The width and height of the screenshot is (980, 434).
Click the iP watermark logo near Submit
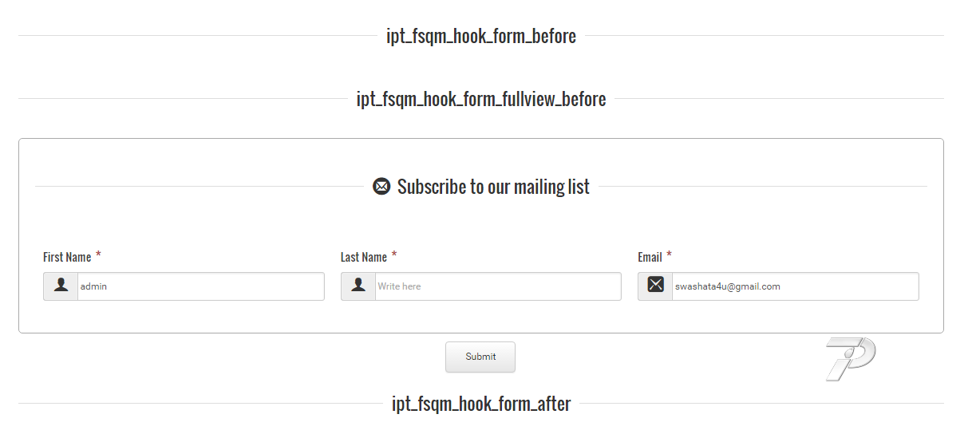pos(850,358)
